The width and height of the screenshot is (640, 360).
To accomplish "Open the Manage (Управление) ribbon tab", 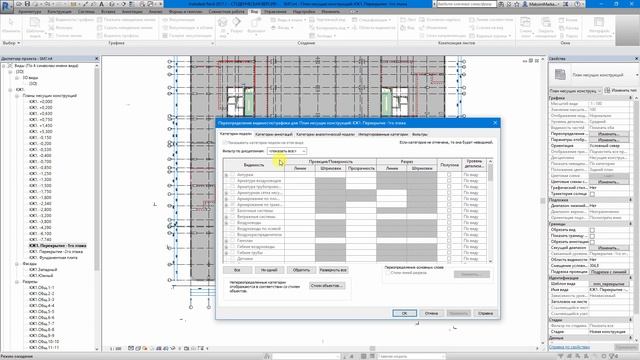I will pos(275,12).
